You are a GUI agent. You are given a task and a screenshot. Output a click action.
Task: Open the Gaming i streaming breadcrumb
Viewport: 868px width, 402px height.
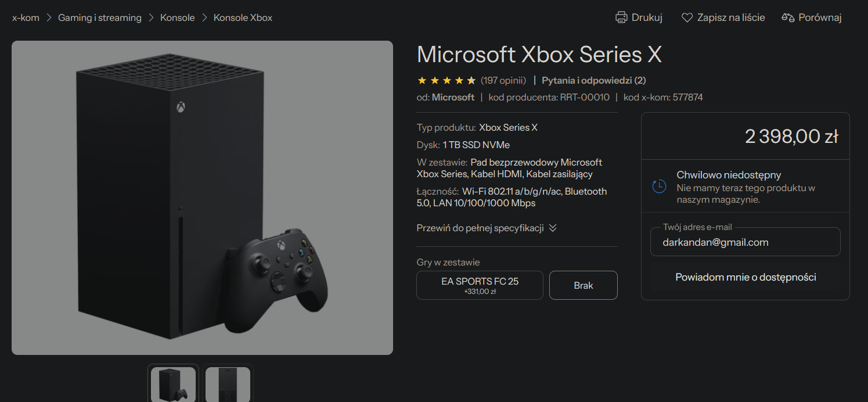[100, 17]
